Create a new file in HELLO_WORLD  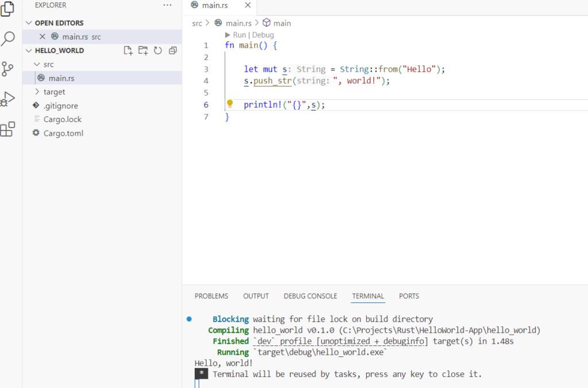point(128,51)
